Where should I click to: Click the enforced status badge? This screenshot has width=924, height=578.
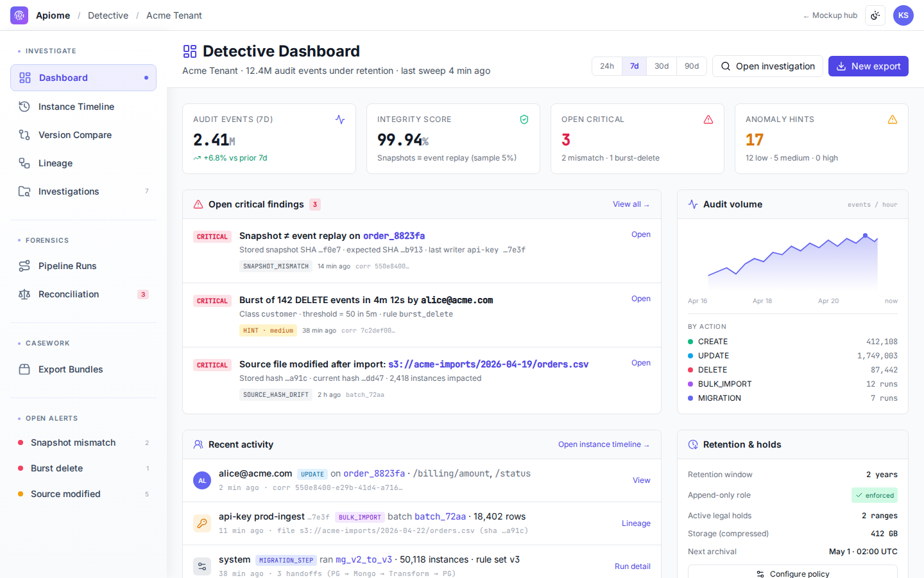(x=875, y=495)
